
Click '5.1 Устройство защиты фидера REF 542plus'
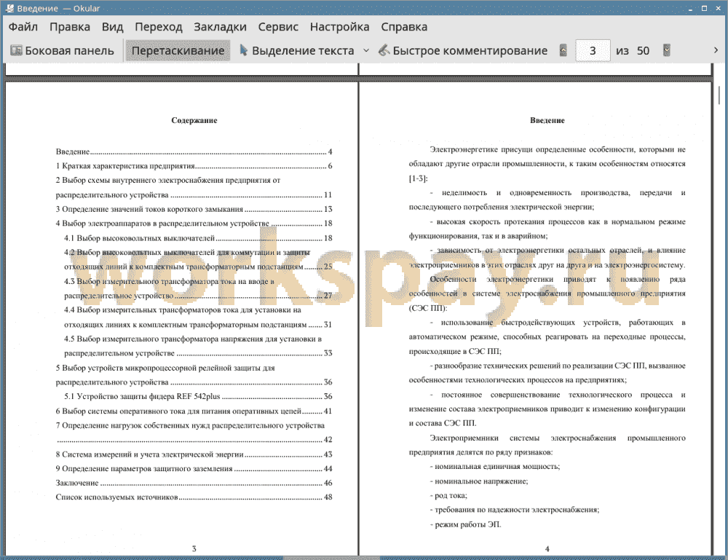pyautogui.click(x=198, y=397)
